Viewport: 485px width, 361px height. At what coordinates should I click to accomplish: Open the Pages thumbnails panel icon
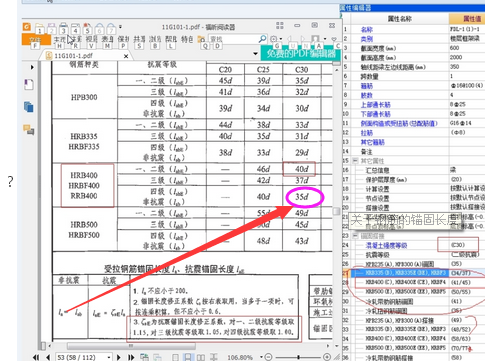29,107
